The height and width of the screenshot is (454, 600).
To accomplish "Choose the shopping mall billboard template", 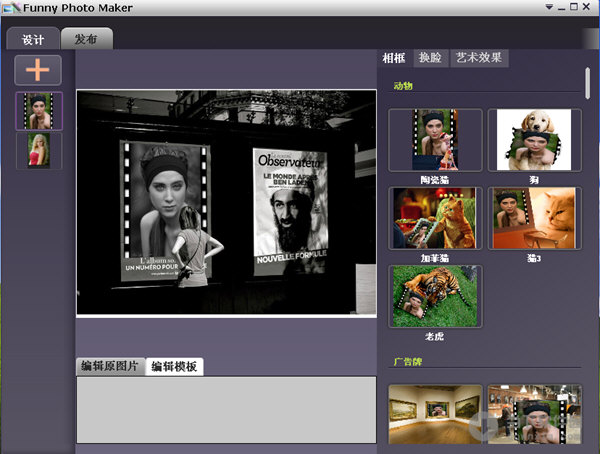I will [x=535, y=415].
